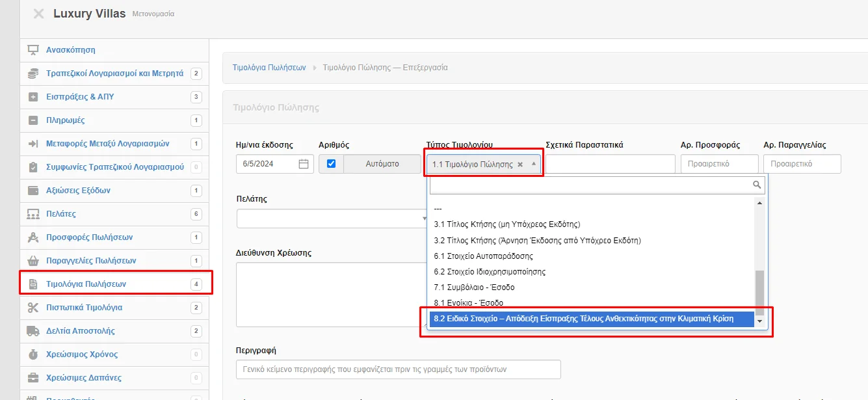Choose 6.1 Στοιχείο Αυτοπαράδοσης from the list
Screen dimensions: 868x400
483,256
